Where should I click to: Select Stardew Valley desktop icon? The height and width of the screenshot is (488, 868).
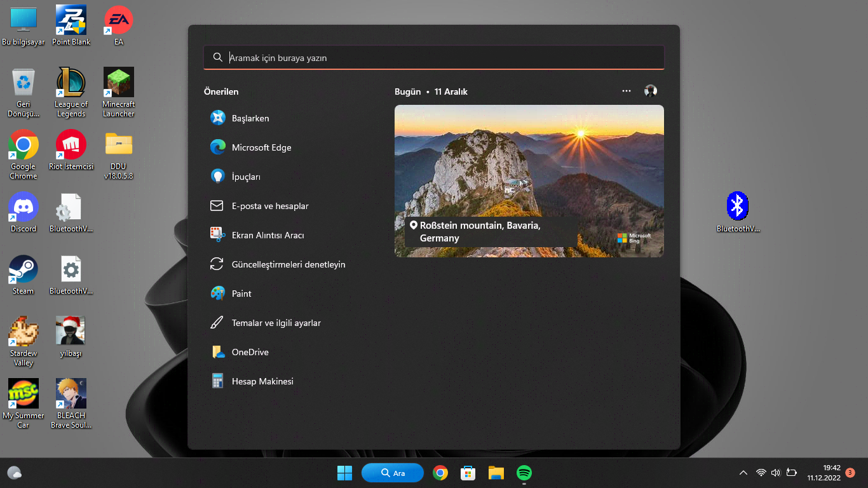pyautogui.click(x=24, y=342)
